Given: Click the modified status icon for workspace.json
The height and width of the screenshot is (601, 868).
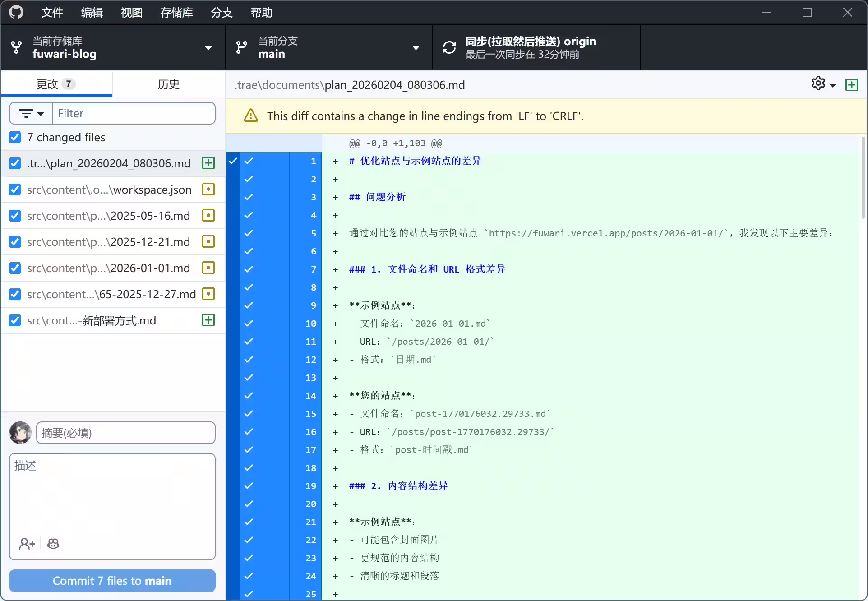Looking at the screenshot, I should click(x=208, y=189).
